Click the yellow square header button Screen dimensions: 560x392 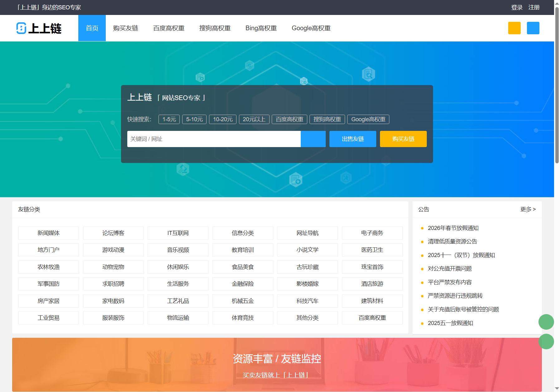pyautogui.click(x=514, y=28)
